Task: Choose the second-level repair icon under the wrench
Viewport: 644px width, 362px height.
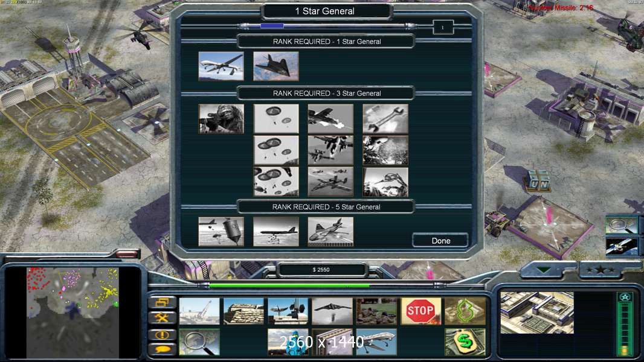Action: (385, 150)
